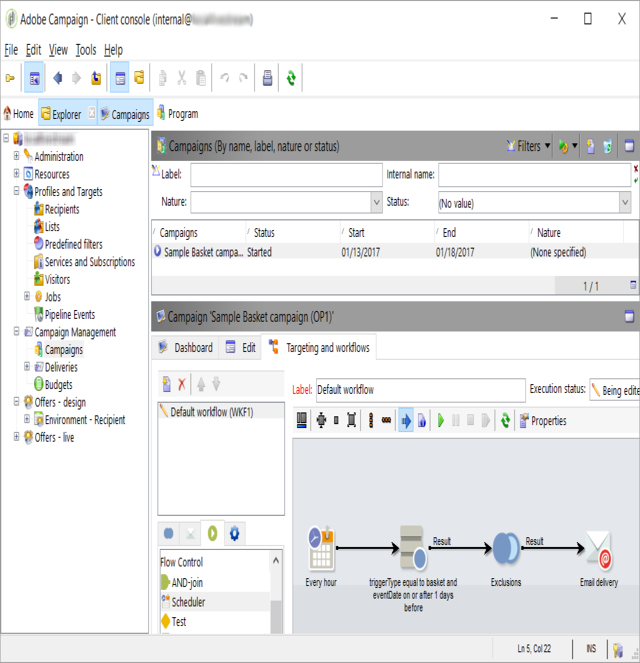Open the Status dropdown
This screenshot has width=640, height=663.
625,203
